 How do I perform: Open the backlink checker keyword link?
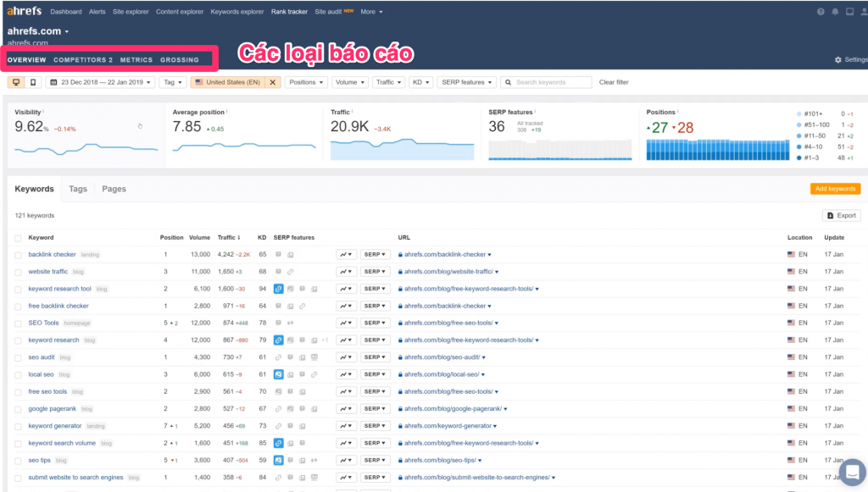tap(52, 254)
